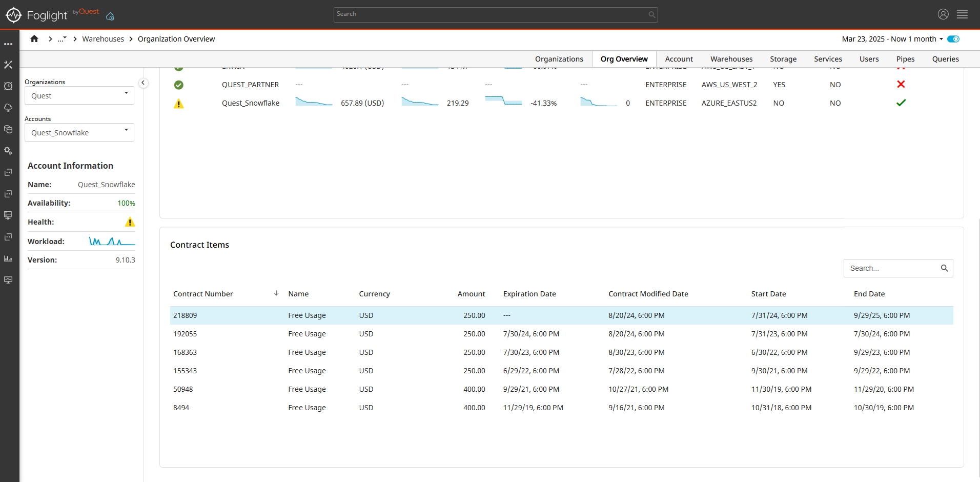Select the Org Overview tab
The image size is (980, 482).
click(624, 59)
